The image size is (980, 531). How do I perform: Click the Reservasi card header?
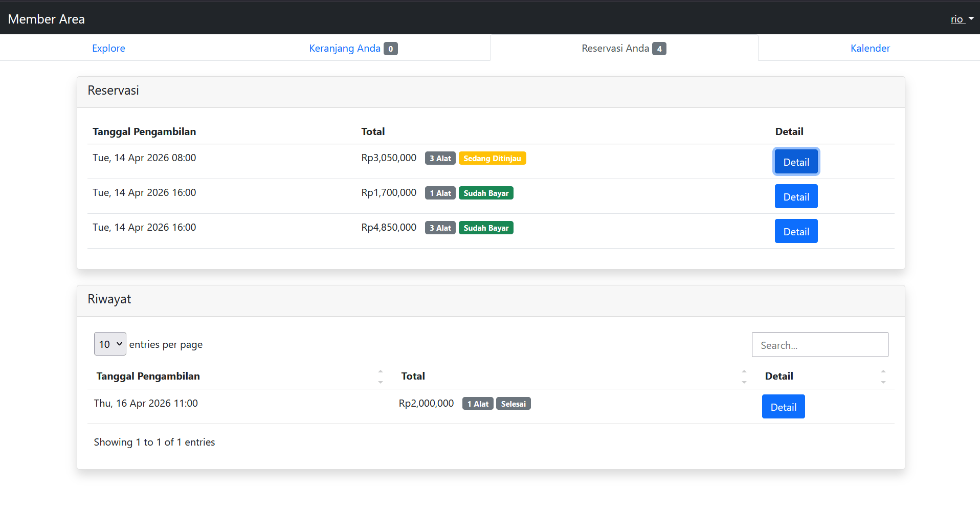point(491,92)
